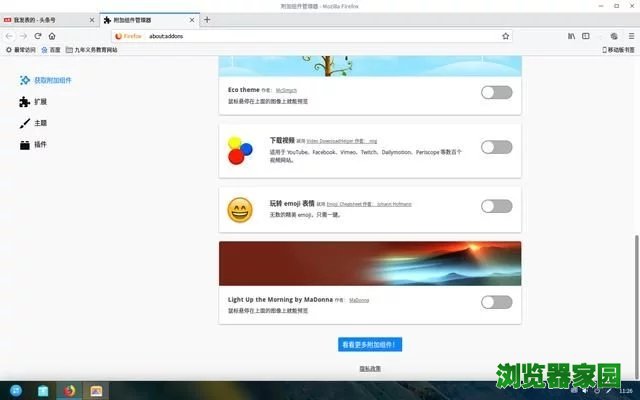The height and width of the screenshot is (400, 640).
Task: Open the Firefox hamburger menu
Action: click(629, 35)
